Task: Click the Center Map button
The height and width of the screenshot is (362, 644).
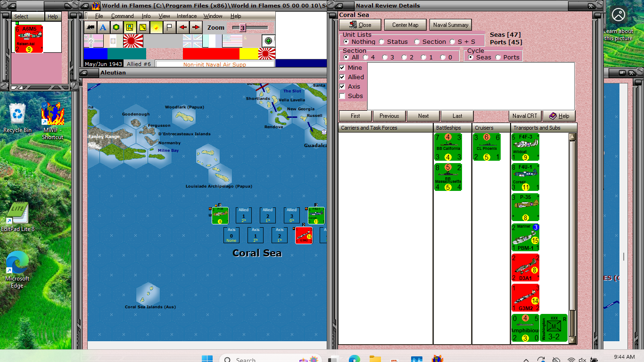Action: tap(405, 25)
